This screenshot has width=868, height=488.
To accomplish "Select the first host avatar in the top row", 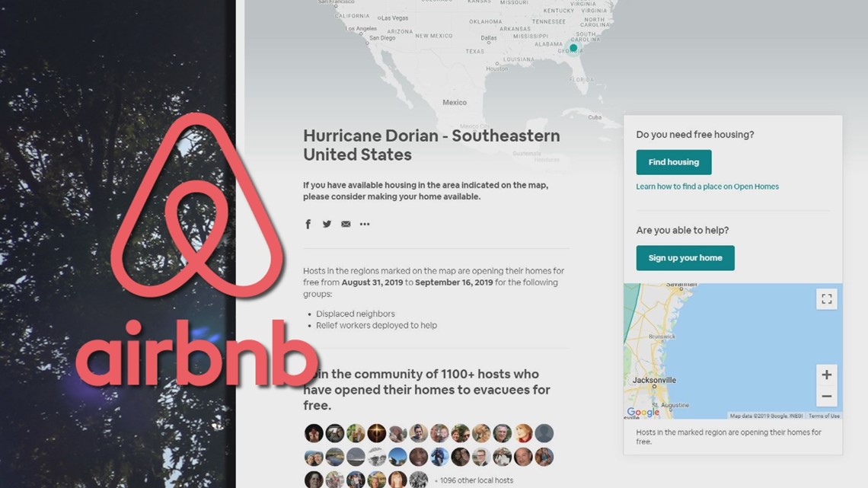I will 314,433.
